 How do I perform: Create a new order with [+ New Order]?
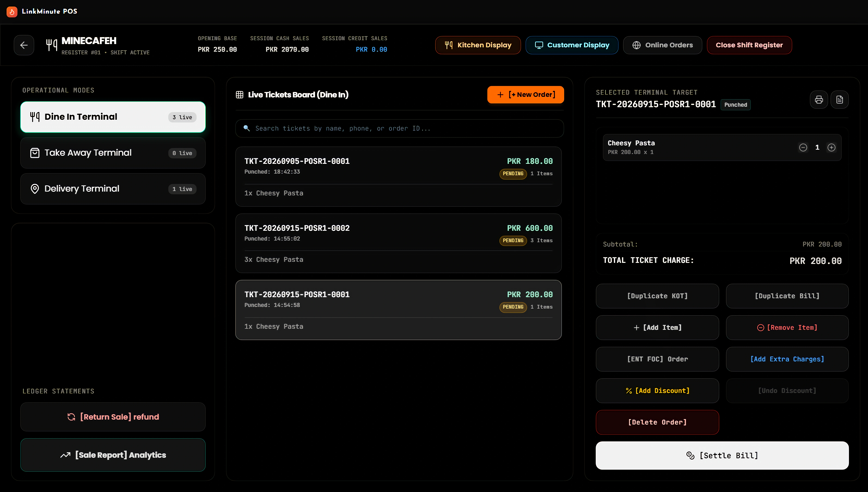(x=526, y=95)
